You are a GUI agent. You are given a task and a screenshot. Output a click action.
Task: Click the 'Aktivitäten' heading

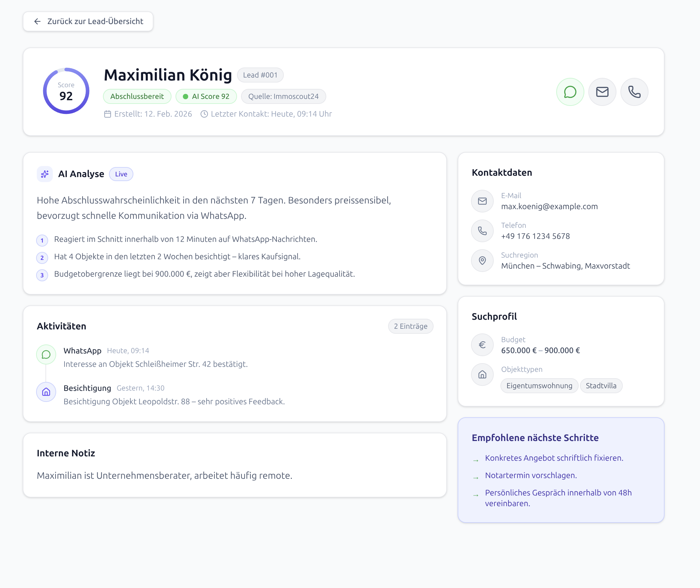(x=62, y=326)
